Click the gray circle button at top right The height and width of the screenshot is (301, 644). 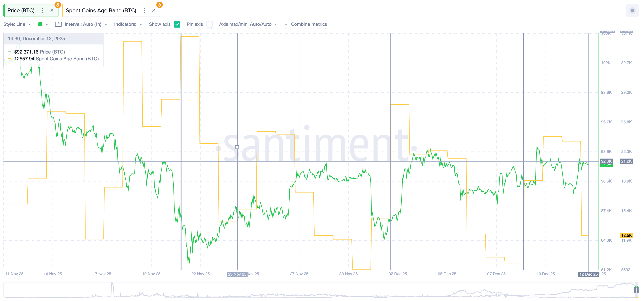pos(633,10)
